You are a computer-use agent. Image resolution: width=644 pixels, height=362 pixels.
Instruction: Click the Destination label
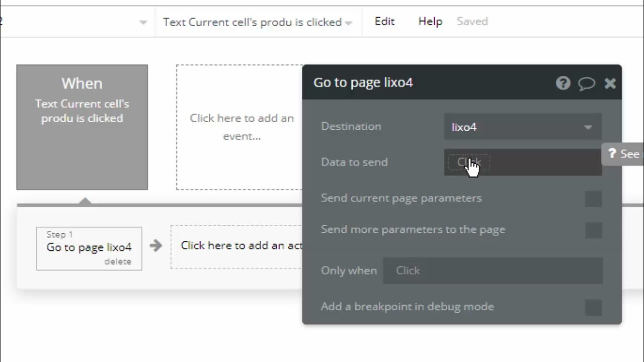point(351,126)
